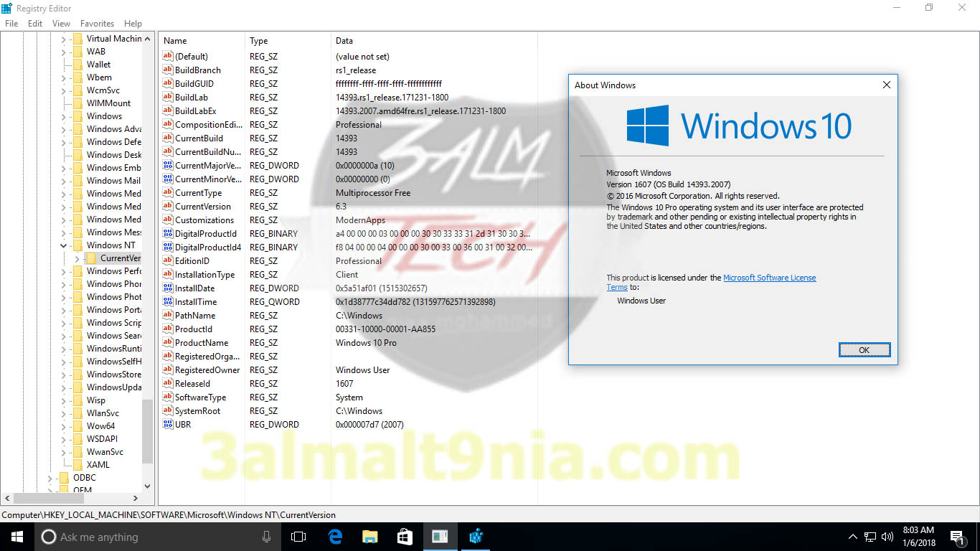Click the ODBC folder icon
The image size is (980, 551).
(64, 478)
